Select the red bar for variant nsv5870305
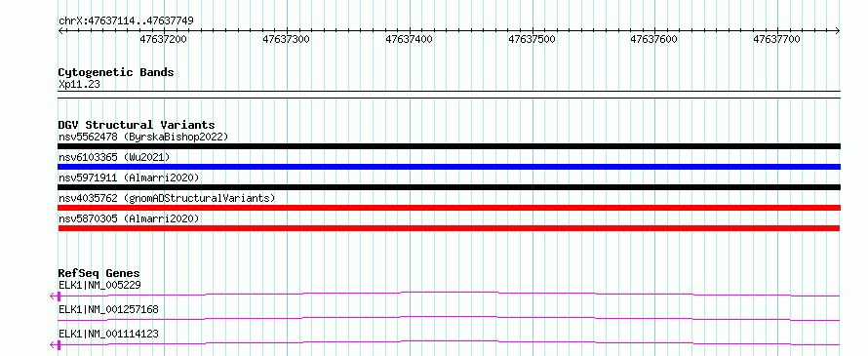868x356 pixels. (x=450, y=228)
